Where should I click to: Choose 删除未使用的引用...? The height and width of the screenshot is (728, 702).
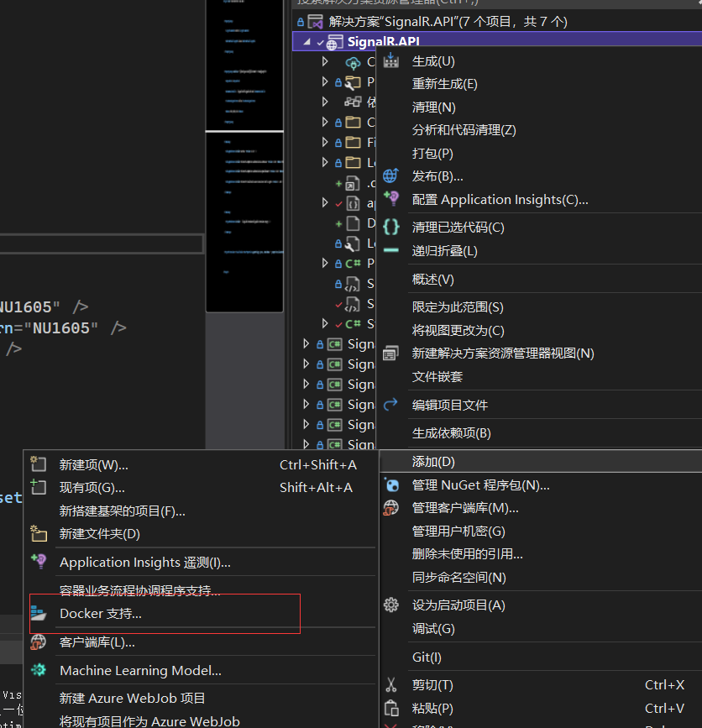[468, 554]
